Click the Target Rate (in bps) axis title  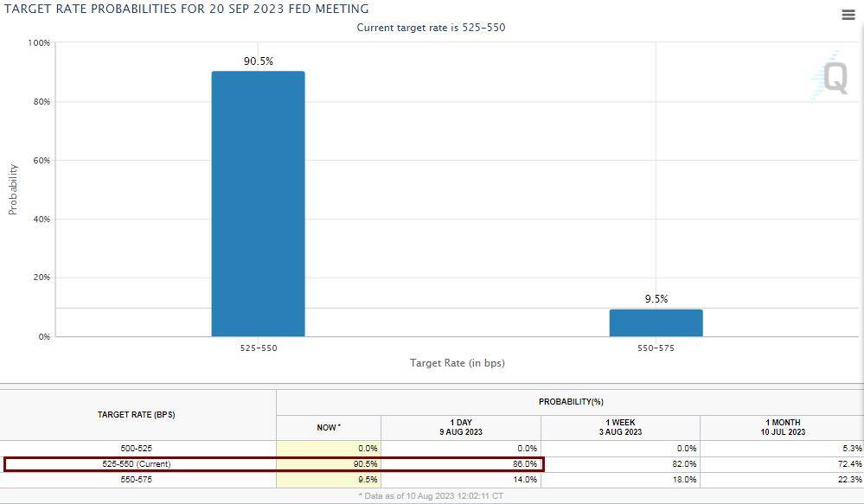(457, 363)
